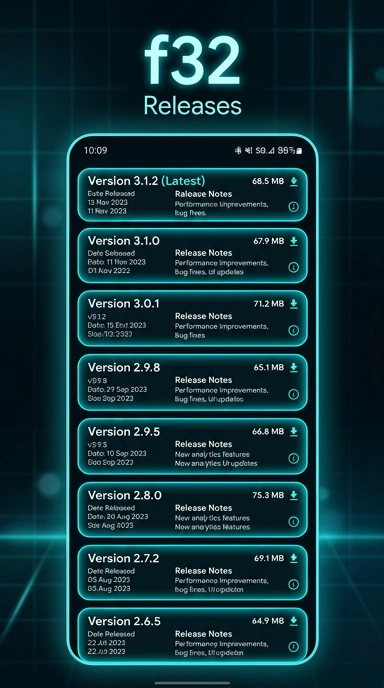
Task: Click the 69.1 MB file size
Action: pos(269,558)
